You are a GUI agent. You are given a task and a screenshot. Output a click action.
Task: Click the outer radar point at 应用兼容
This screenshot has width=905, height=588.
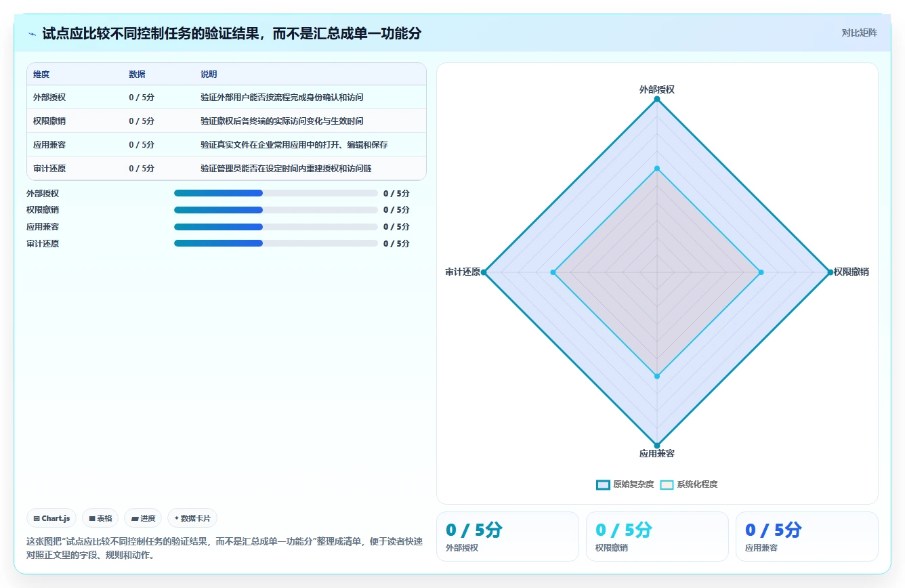click(x=657, y=446)
